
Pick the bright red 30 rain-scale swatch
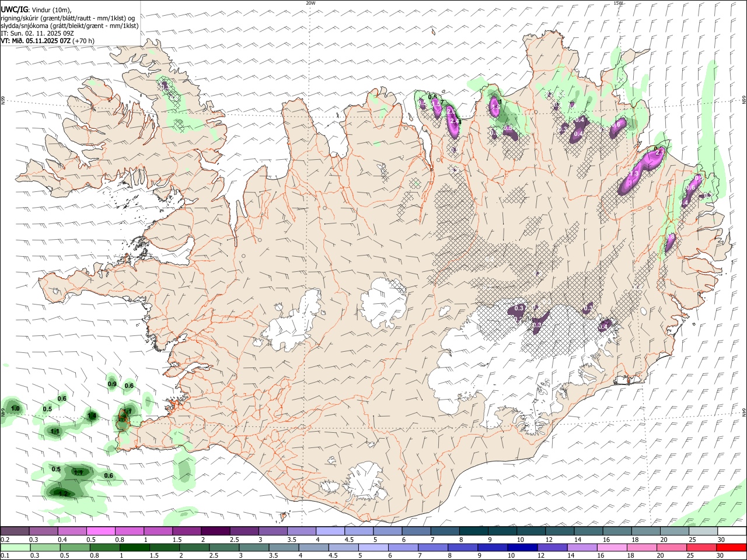pos(731,547)
